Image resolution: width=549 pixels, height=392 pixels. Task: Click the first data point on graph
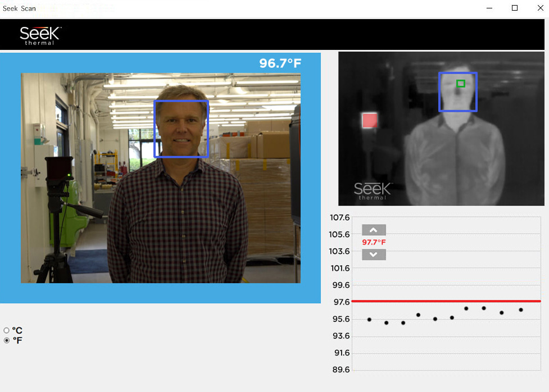tap(369, 320)
